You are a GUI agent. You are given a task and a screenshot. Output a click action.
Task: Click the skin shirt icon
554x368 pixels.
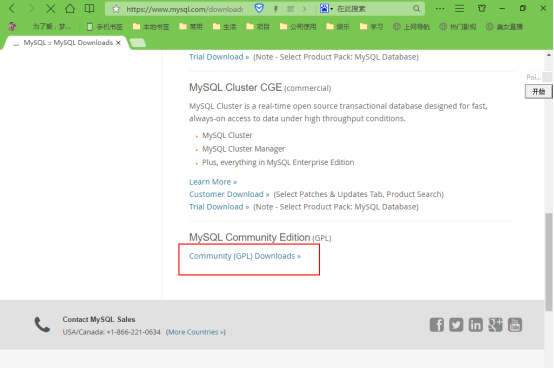point(482,8)
